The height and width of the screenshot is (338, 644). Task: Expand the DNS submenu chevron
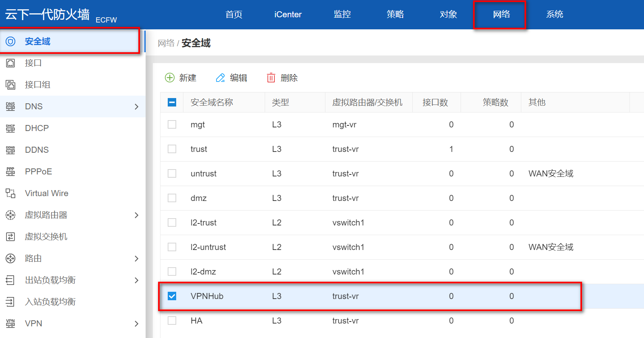click(x=136, y=107)
